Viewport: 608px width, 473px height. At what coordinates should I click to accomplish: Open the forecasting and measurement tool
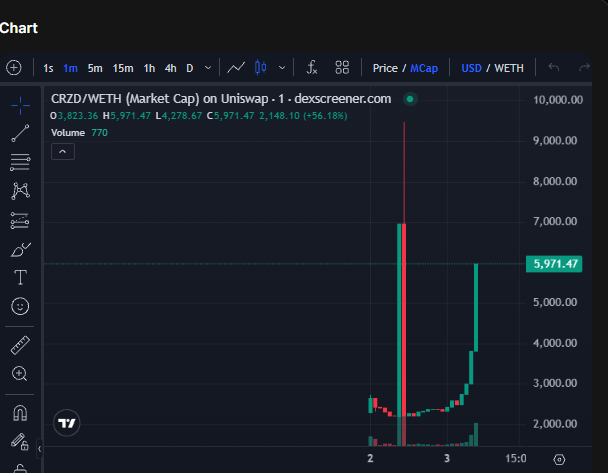coord(20,221)
